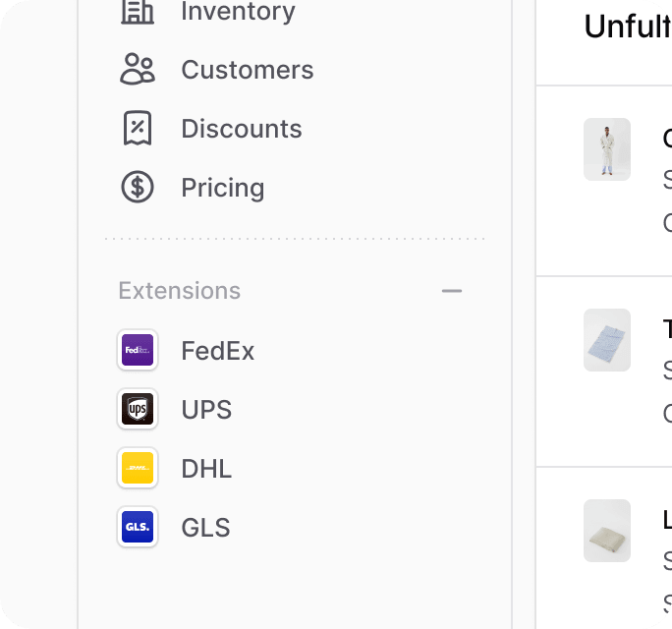Open the UPS shield logo icon
Image resolution: width=672 pixels, height=629 pixels.
[138, 409]
